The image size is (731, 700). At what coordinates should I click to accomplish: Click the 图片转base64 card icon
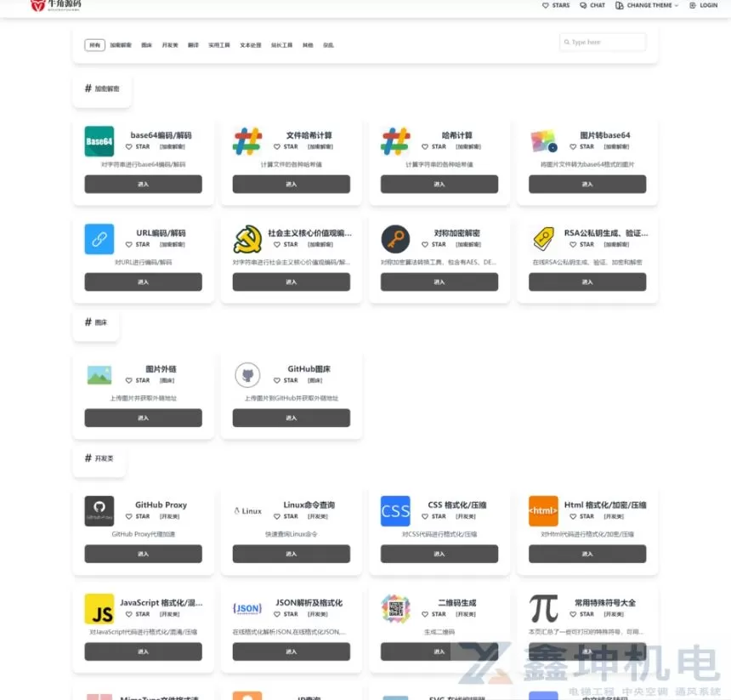tap(544, 141)
